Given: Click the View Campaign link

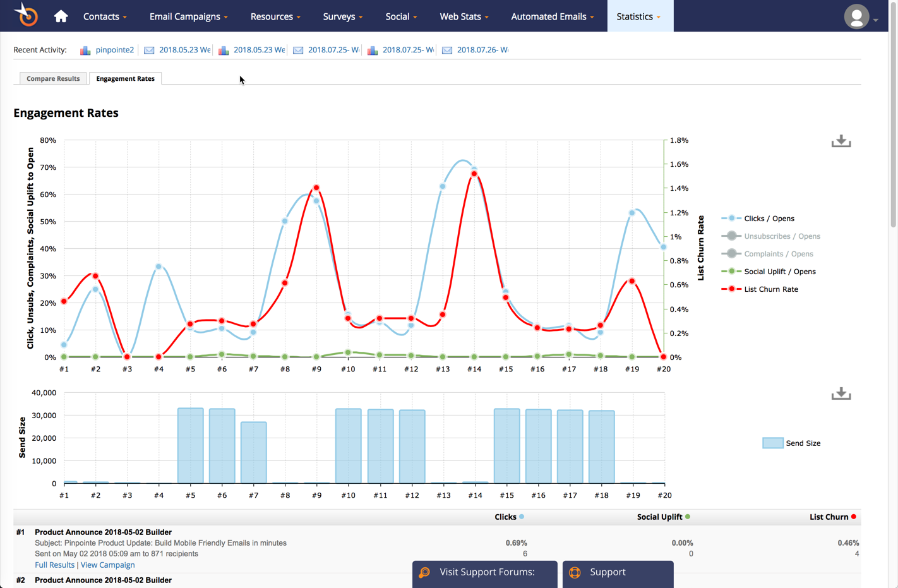Looking at the screenshot, I should pos(107,565).
